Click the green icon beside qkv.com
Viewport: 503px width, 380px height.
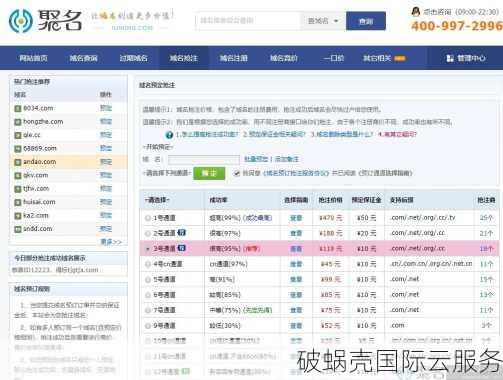tap(18, 176)
